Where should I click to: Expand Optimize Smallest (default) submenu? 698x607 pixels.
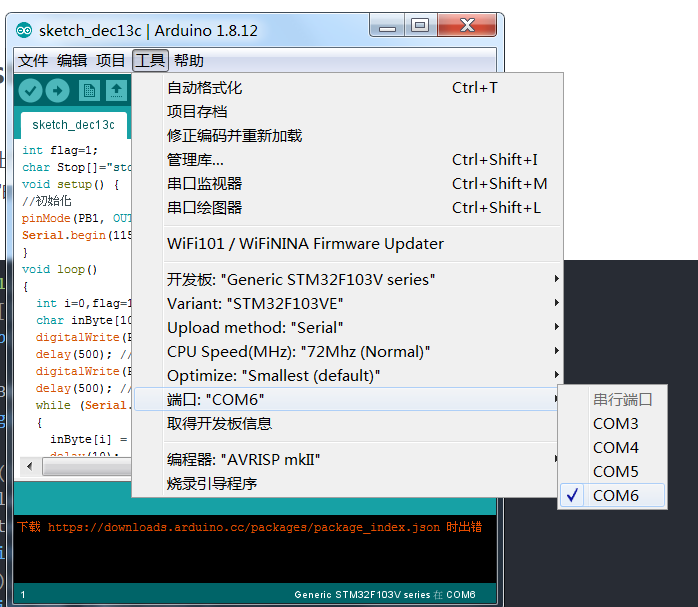tap(347, 376)
